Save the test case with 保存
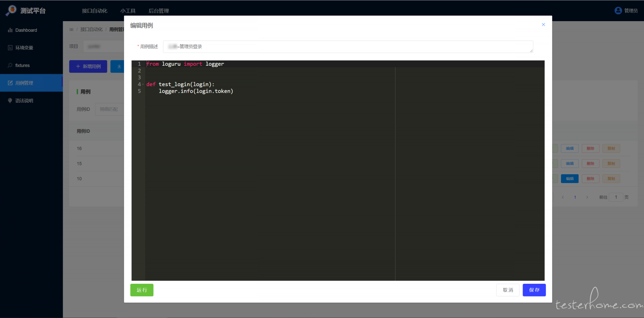The height and width of the screenshot is (318, 644). coord(534,290)
